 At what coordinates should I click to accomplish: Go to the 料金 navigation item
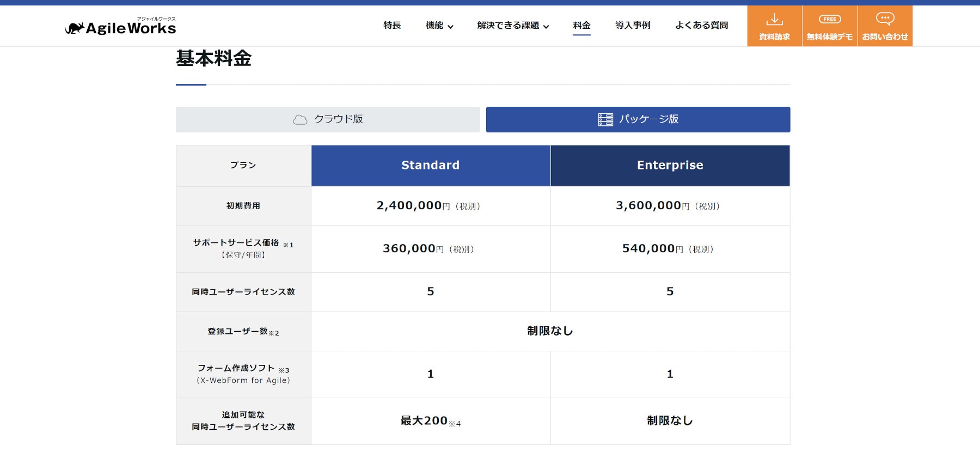point(581,26)
